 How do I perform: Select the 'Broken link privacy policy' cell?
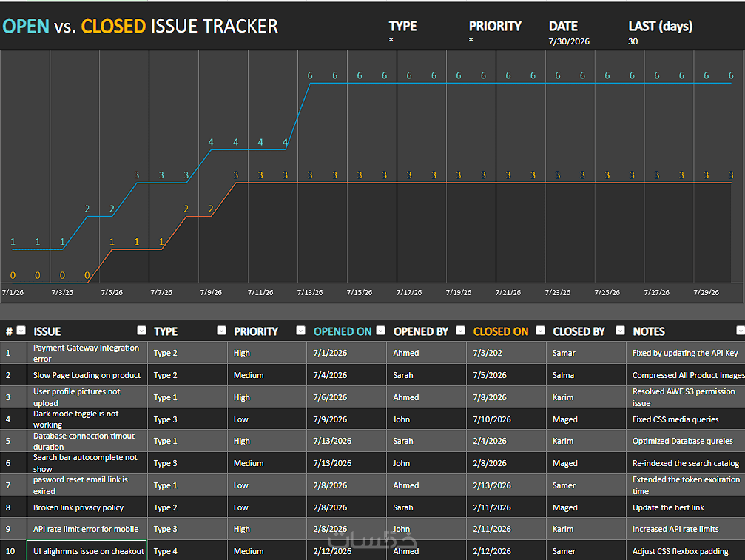(87, 507)
